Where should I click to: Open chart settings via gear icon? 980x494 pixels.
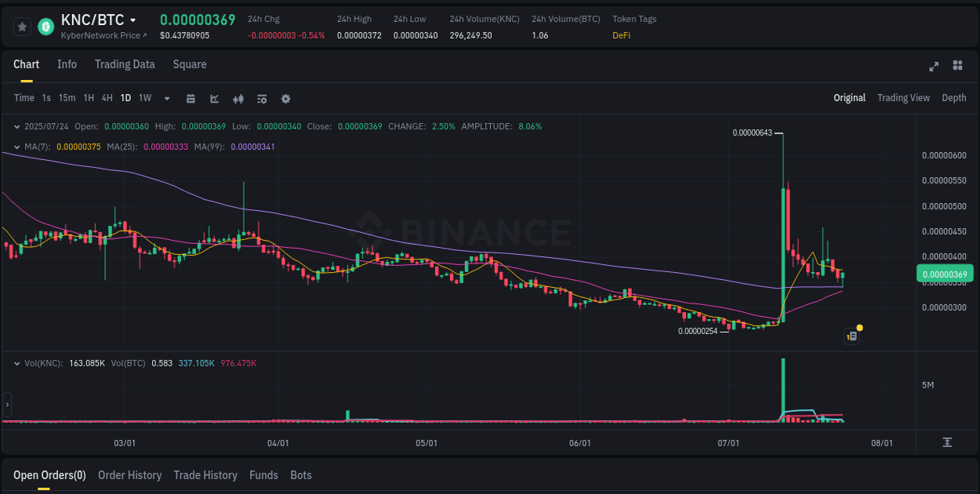[285, 98]
